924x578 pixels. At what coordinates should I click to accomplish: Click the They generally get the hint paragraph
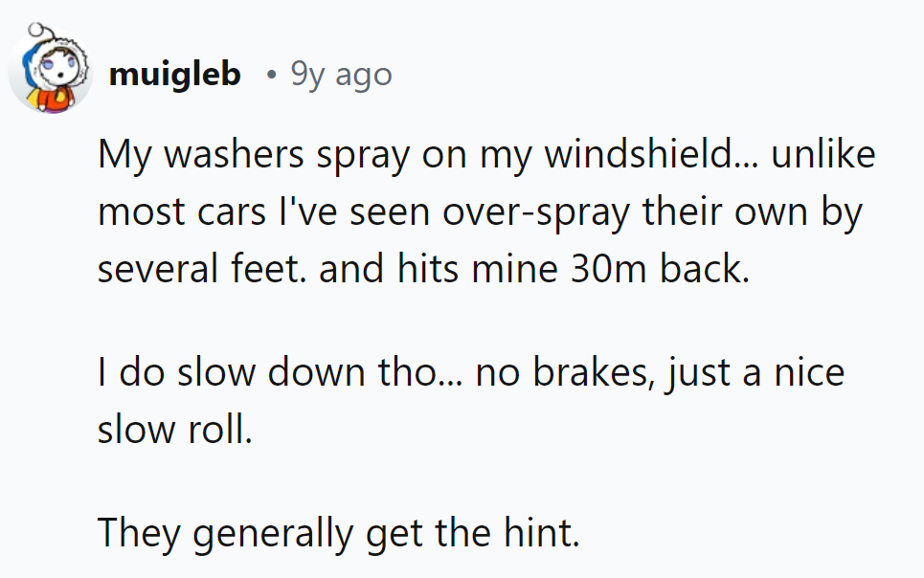pos(339,533)
